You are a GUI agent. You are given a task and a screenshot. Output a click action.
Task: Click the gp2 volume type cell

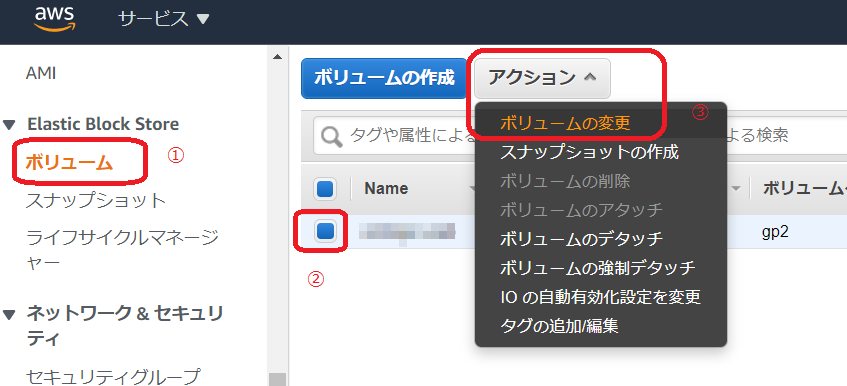[774, 232]
